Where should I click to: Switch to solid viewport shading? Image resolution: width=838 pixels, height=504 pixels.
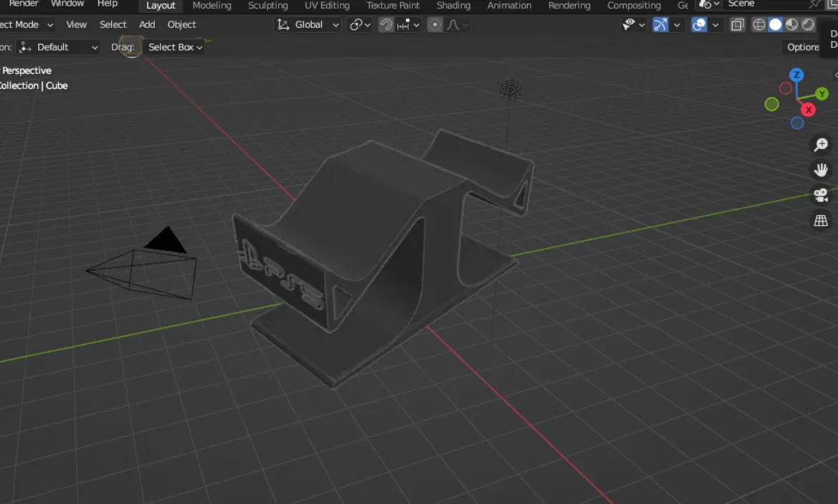click(776, 24)
